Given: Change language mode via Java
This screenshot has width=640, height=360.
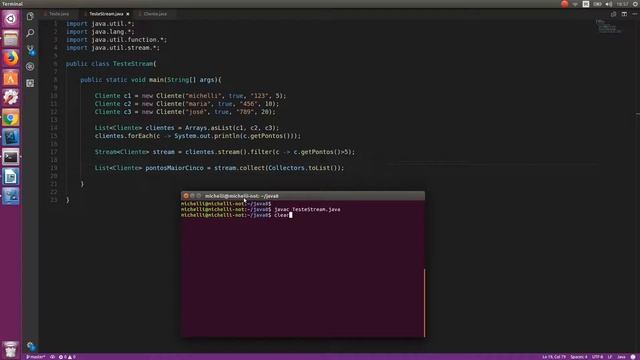Looking at the screenshot, I should [621, 357].
